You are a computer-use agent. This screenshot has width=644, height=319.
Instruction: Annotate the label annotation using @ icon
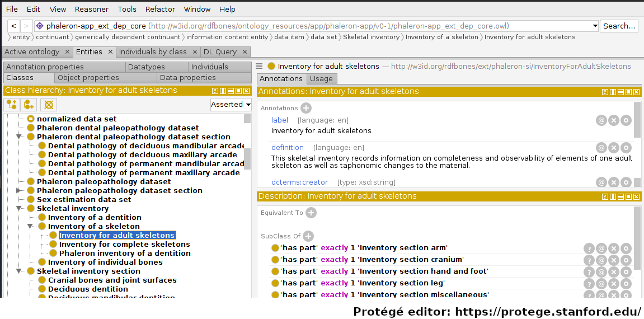point(601,120)
